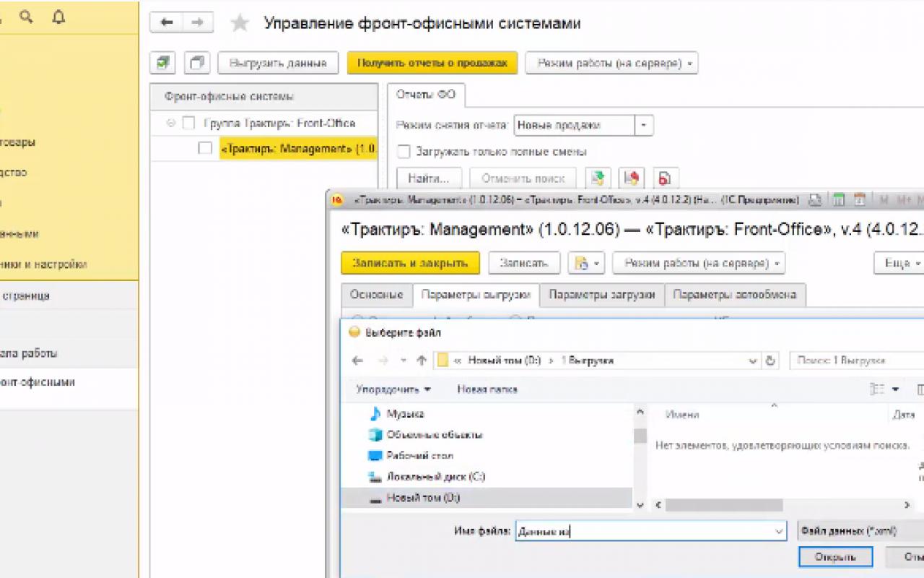Click Записать button
The width and height of the screenshot is (924, 578).
click(x=523, y=263)
